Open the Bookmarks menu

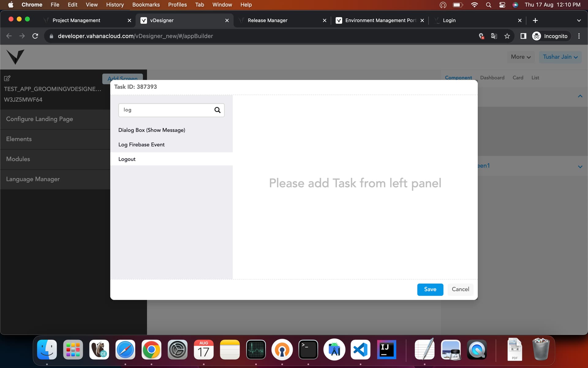(146, 5)
